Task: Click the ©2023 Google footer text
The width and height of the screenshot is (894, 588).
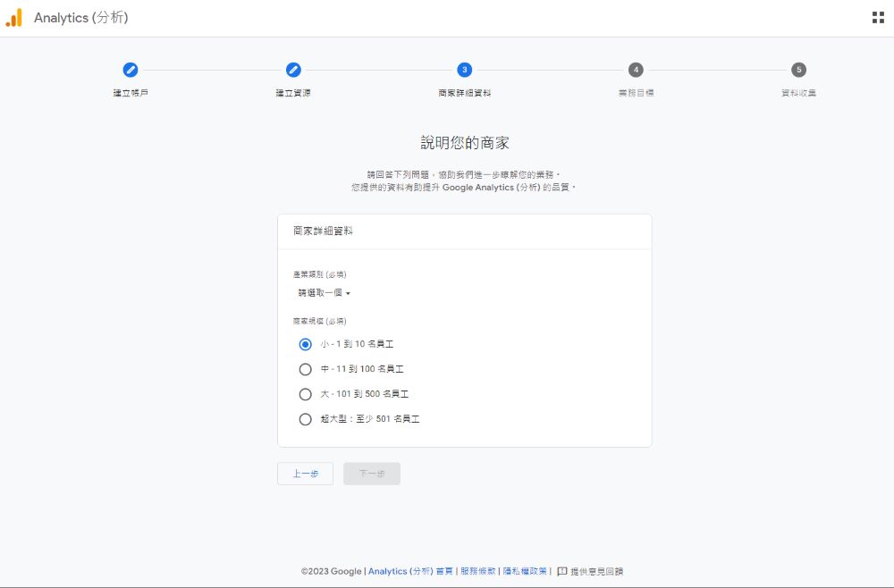Action: point(332,572)
